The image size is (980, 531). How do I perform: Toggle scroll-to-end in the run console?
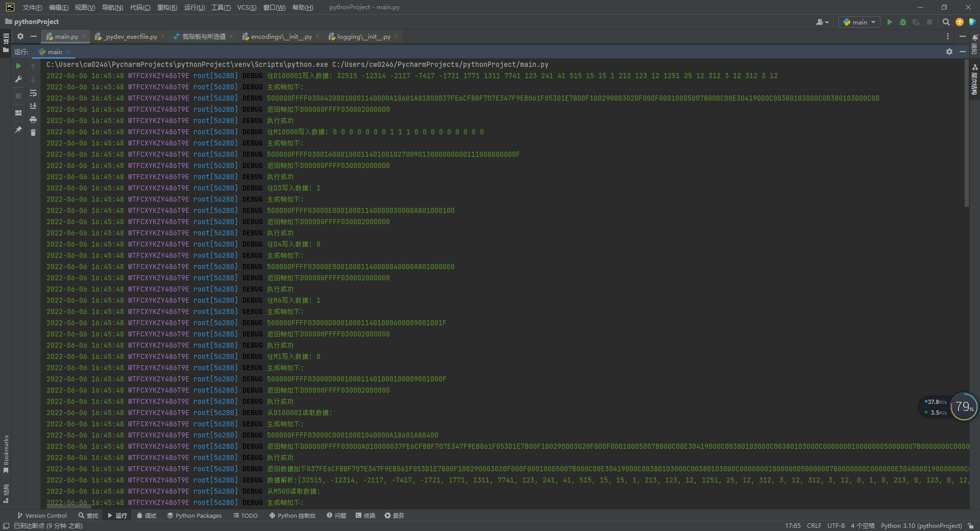[33, 106]
